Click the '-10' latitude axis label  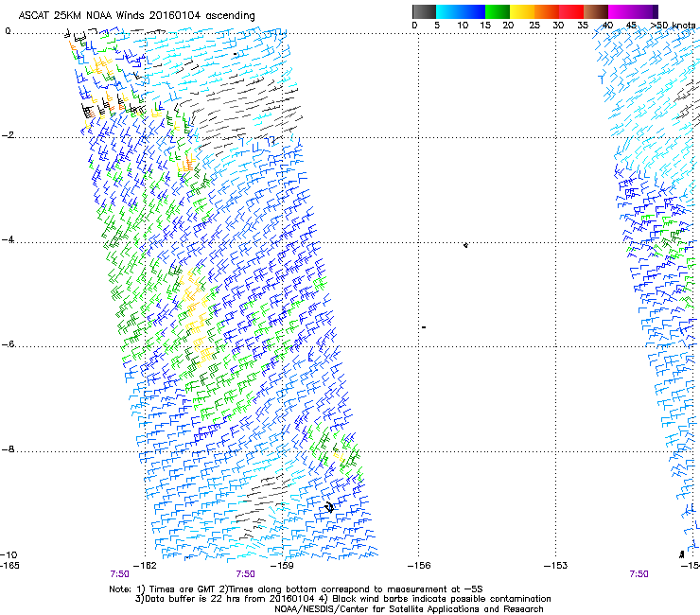pyautogui.click(x=9, y=555)
